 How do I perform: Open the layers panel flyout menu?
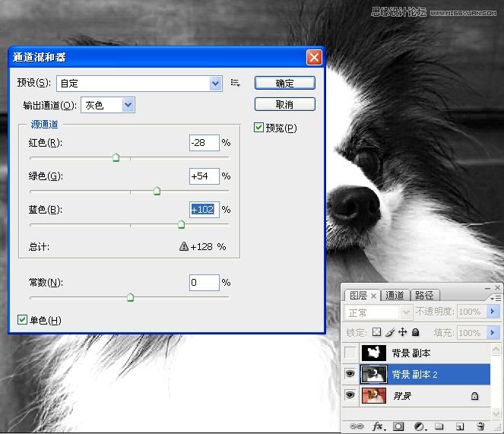[496, 299]
